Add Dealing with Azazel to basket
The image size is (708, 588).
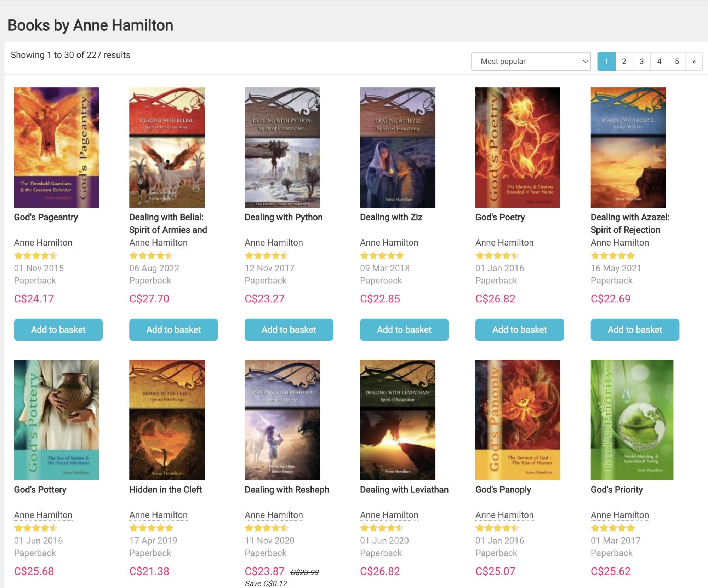635,330
